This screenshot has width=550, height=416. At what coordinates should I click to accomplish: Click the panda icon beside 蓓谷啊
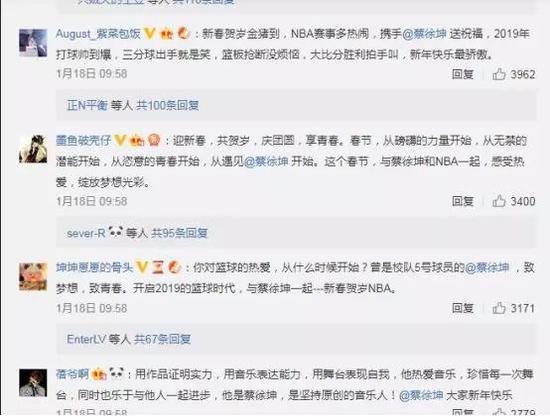pyautogui.click(x=116, y=373)
